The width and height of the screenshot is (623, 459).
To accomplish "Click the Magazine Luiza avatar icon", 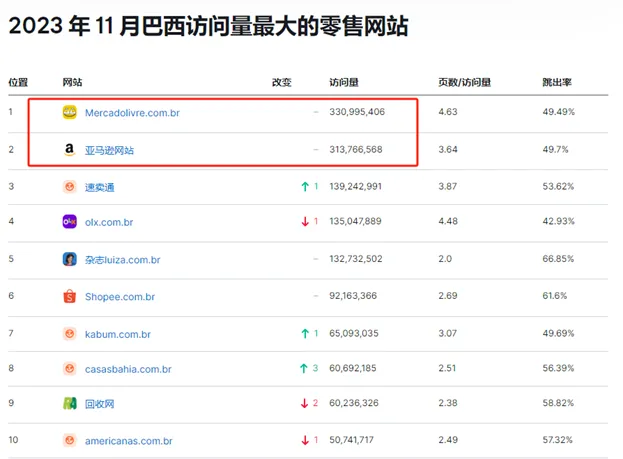I will coord(70,259).
